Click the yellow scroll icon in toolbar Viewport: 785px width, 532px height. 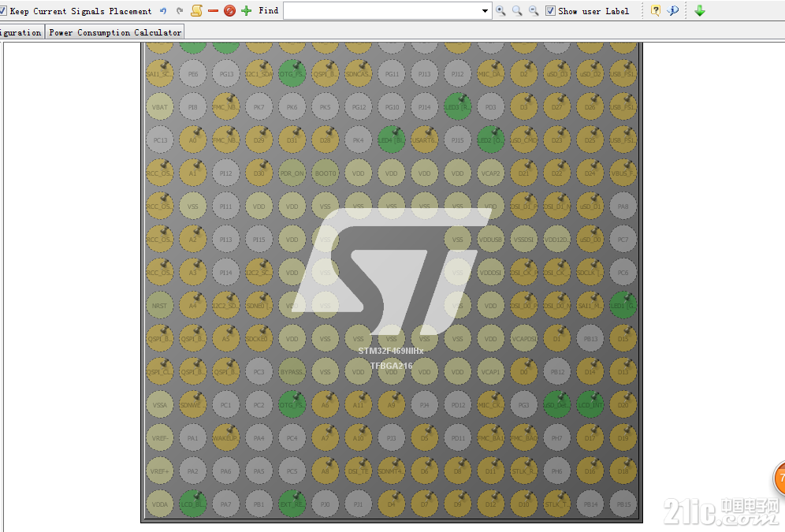click(197, 10)
